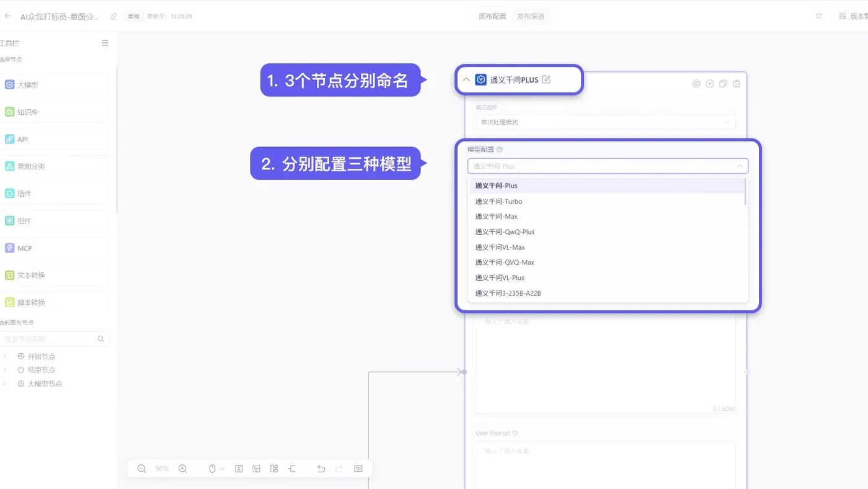The height and width of the screenshot is (489, 868).
Task: Select the API node type
Action: coord(54,140)
